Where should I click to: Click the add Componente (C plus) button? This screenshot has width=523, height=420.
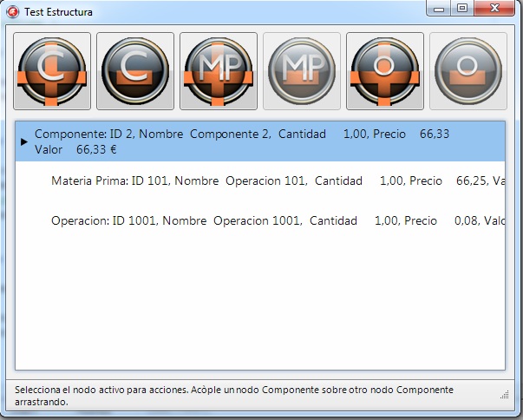click(x=52, y=71)
